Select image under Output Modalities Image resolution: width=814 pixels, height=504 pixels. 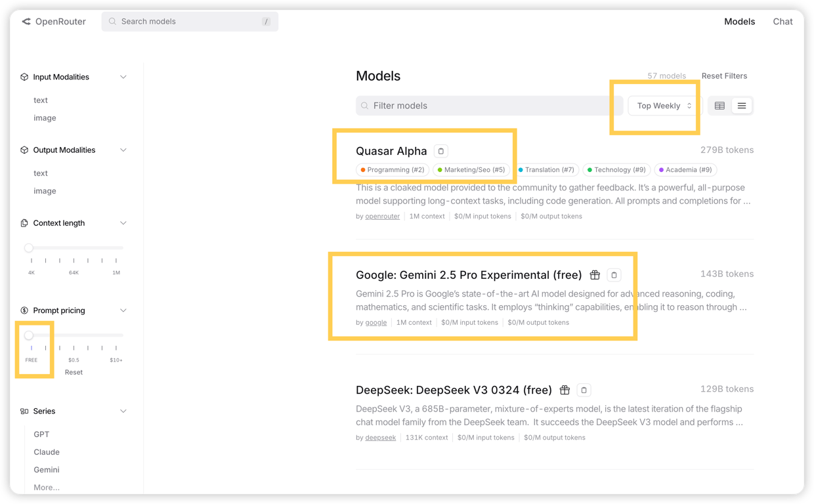[45, 191]
